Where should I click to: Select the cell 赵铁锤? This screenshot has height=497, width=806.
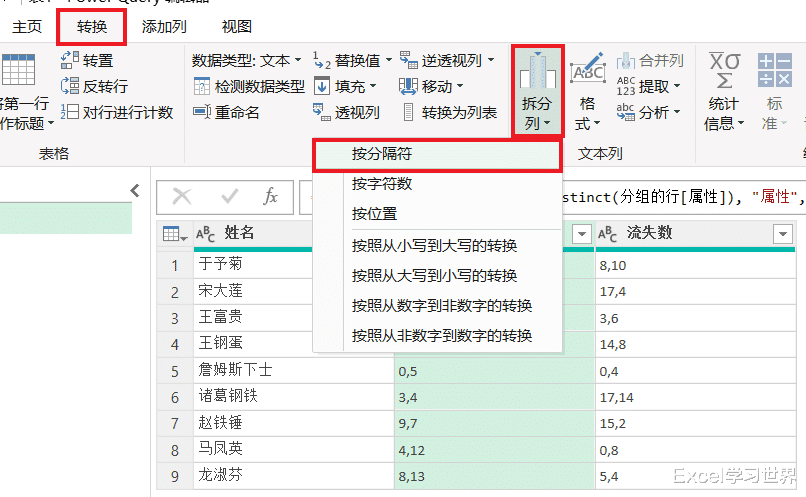(294, 423)
